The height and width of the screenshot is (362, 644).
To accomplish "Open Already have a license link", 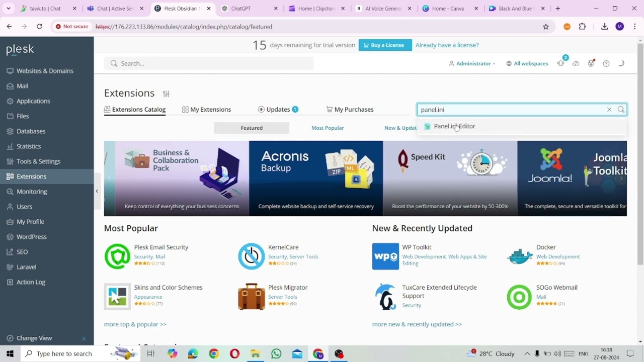I will (x=447, y=45).
